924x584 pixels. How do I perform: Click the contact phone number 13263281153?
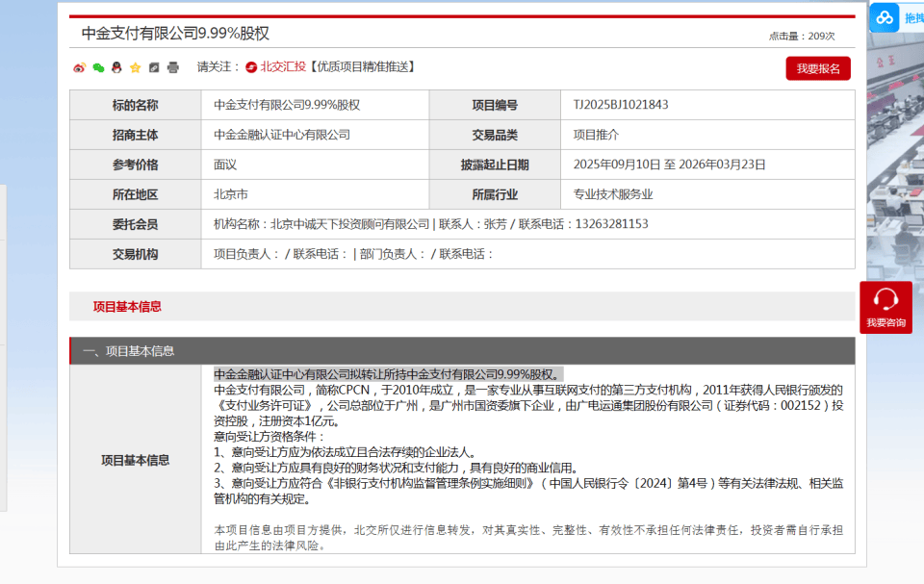tap(610, 224)
